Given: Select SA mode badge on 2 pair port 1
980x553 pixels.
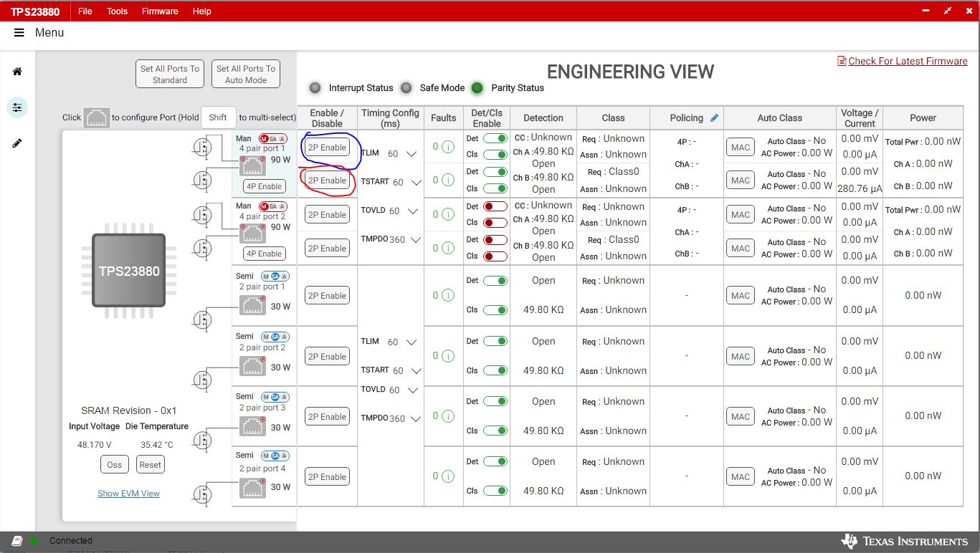Looking at the screenshot, I should [275, 276].
